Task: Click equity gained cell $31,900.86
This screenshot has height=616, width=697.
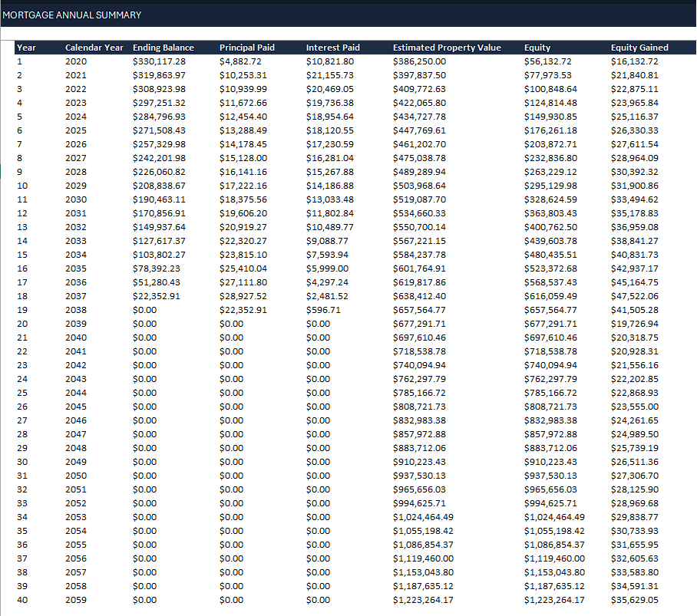Action: click(x=634, y=185)
